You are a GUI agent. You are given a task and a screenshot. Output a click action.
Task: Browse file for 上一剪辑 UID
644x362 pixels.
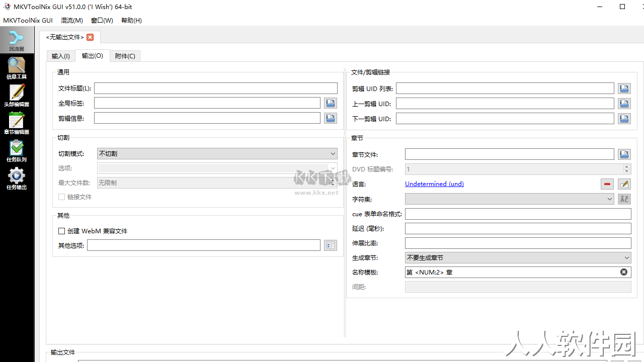(624, 104)
